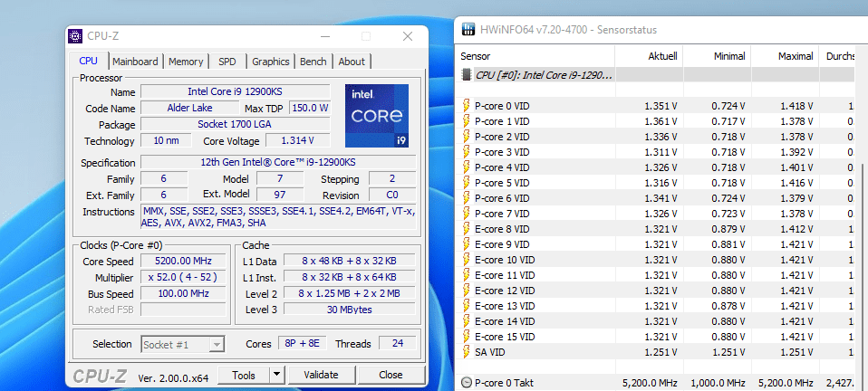
Task: Open the Socket #1 selection dropdown
Action: (183, 345)
